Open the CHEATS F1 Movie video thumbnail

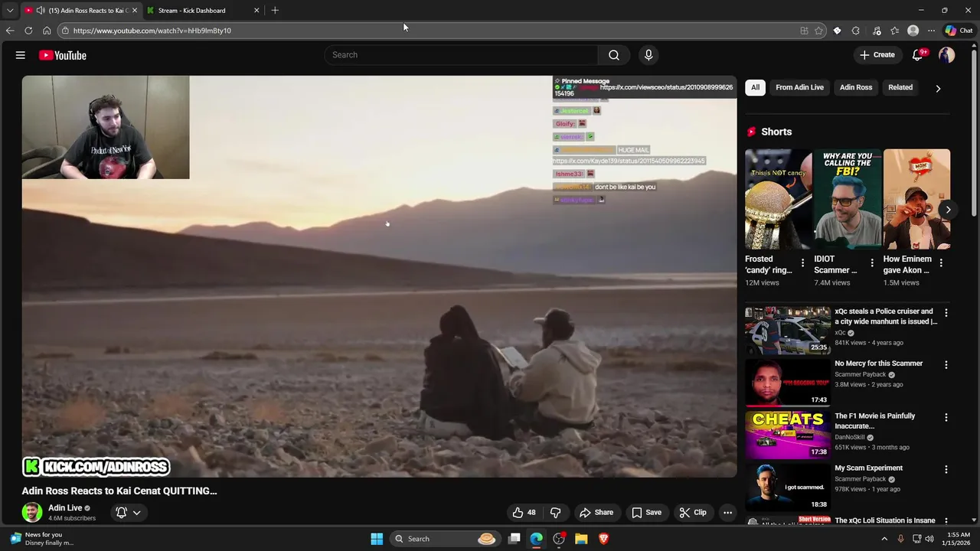788,435
